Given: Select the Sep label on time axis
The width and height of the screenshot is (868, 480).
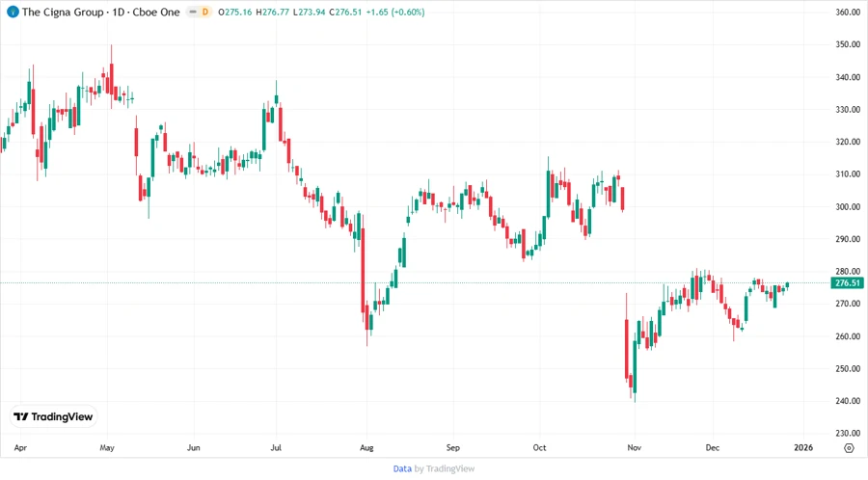Looking at the screenshot, I should pyautogui.click(x=453, y=447).
